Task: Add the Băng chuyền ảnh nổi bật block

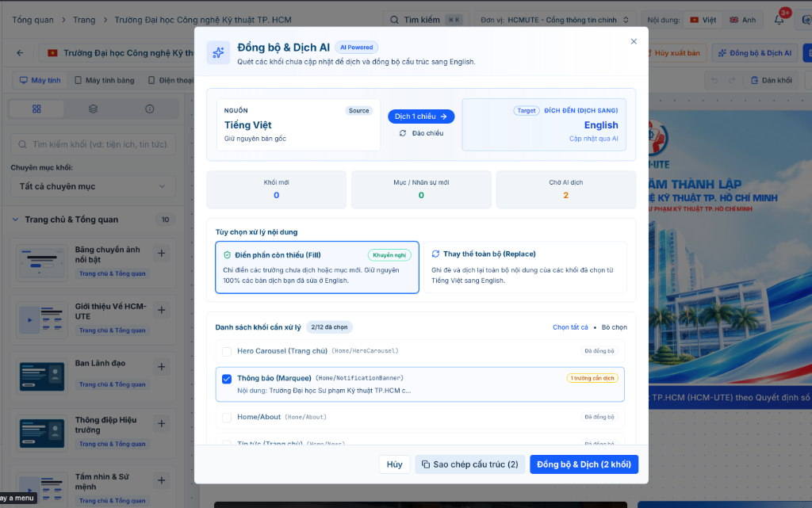Action: tap(162, 254)
